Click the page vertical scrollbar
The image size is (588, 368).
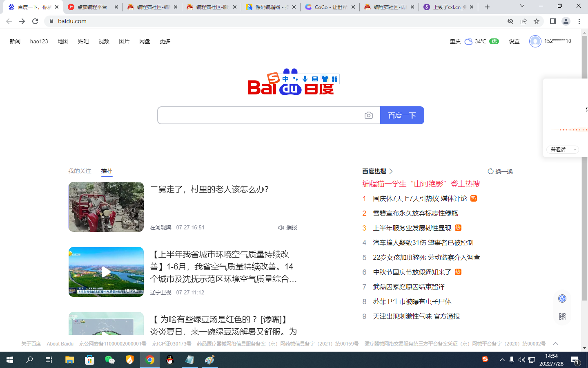(x=584, y=168)
